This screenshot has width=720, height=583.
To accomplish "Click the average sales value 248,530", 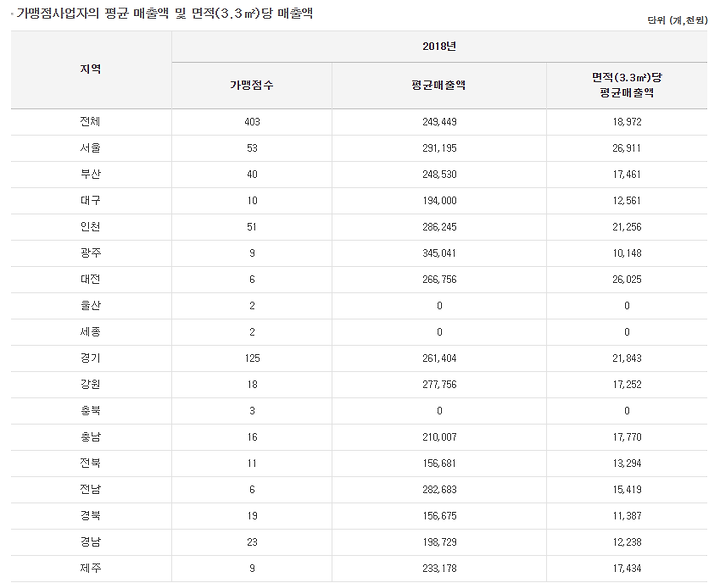I will (439, 174).
